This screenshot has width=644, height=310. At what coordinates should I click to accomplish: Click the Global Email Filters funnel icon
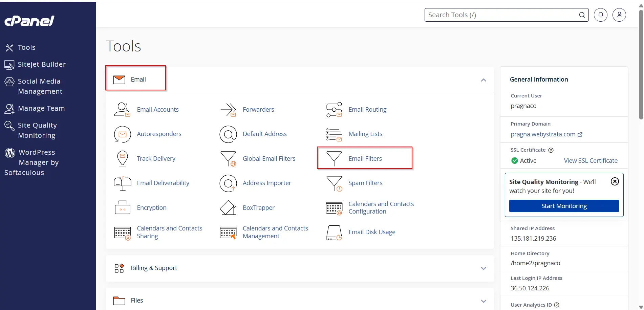pyautogui.click(x=228, y=159)
